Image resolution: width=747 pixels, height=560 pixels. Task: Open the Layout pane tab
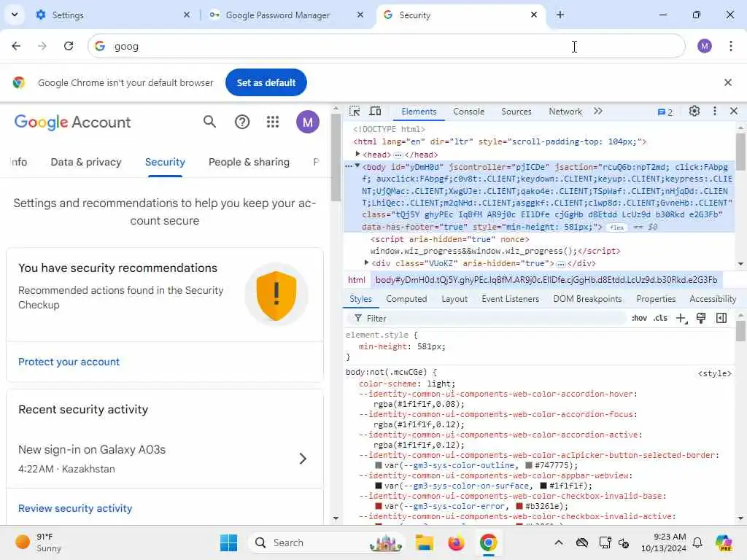coord(454,299)
